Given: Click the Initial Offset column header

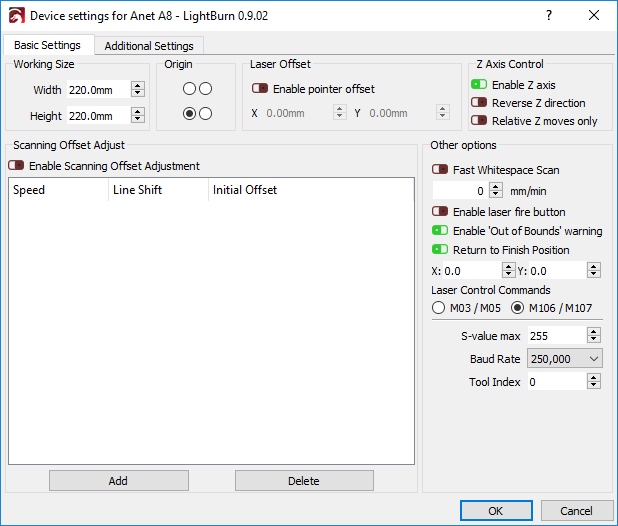Looking at the screenshot, I should click(311, 190).
